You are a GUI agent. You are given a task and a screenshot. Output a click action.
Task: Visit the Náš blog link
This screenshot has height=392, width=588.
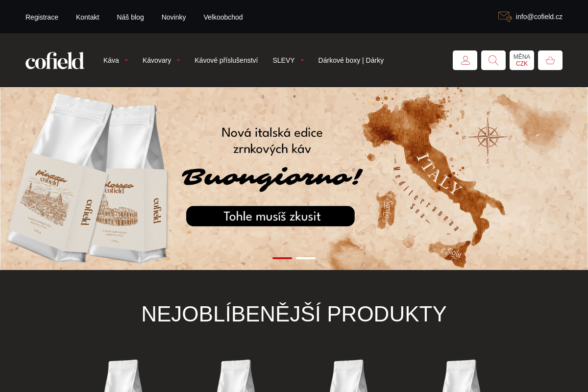coord(130,17)
